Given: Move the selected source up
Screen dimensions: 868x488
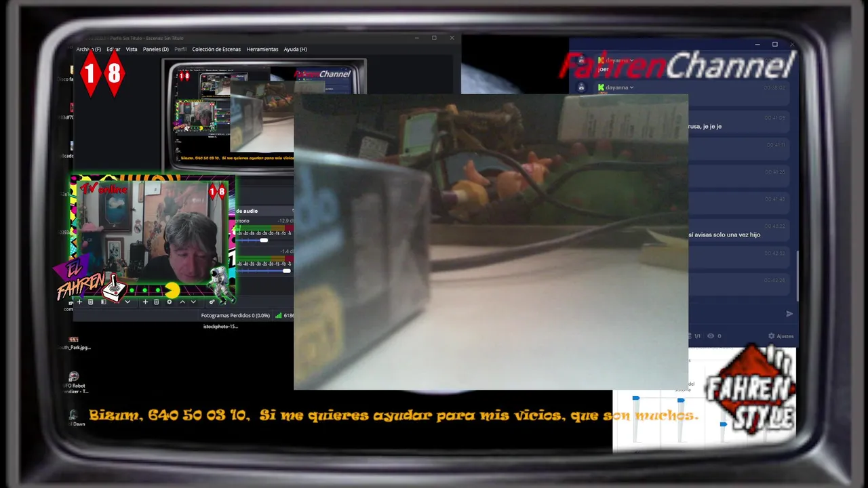Looking at the screenshot, I should pos(182,302).
